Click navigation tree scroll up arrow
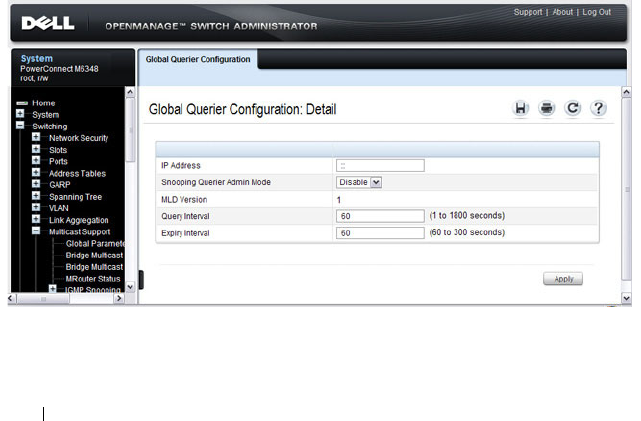The image size is (641, 421). pos(130,92)
